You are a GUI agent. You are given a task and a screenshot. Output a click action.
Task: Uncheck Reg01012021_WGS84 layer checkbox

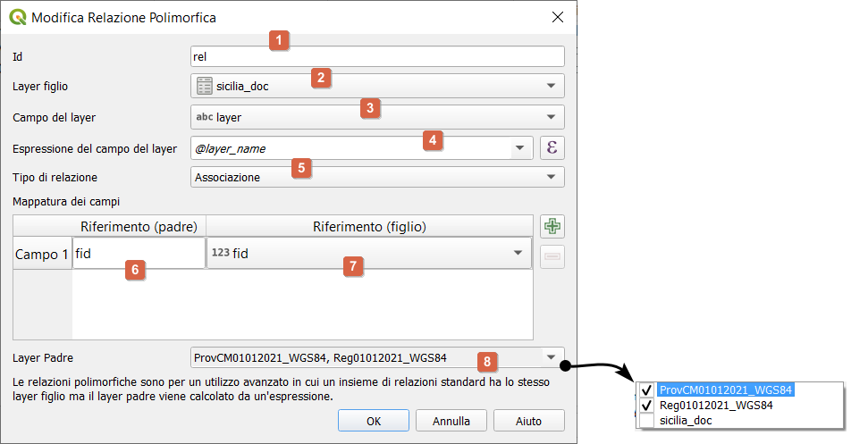(647, 406)
